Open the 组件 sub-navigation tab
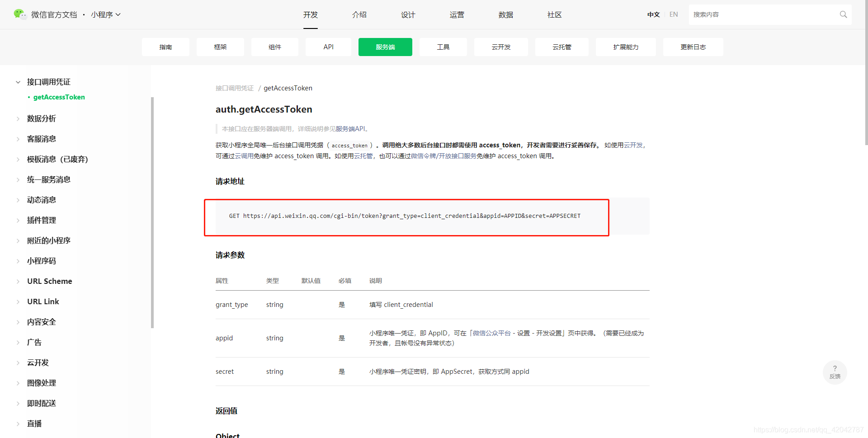 click(x=275, y=47)
